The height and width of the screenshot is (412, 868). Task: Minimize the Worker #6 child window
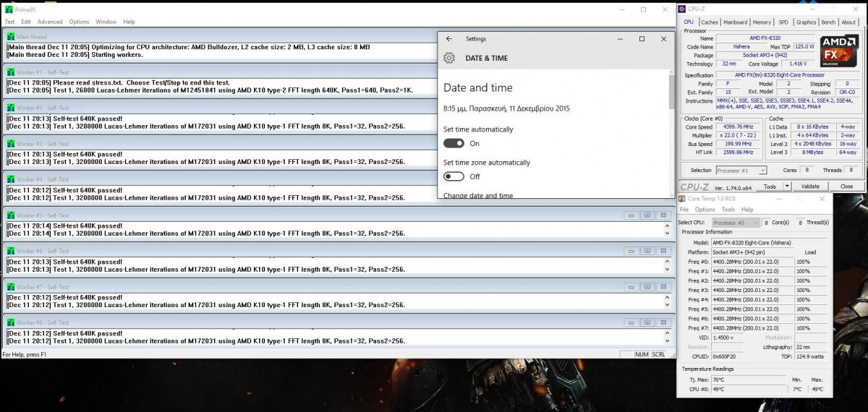pyautogui.click(x=631, y=251)
